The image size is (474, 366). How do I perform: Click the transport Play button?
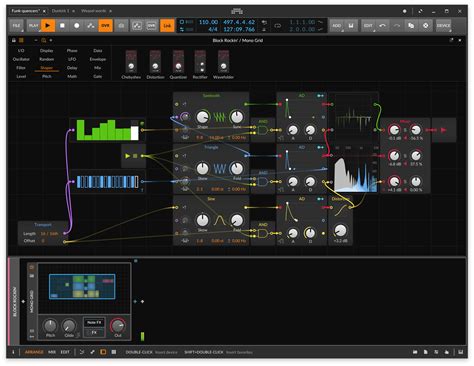pos(48,25)
